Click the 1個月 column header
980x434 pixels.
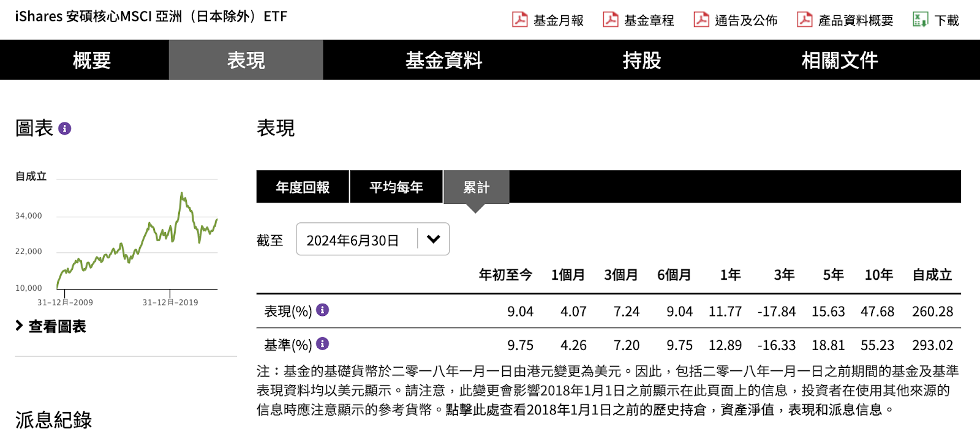pyautogui.click(x=568, y=275)
